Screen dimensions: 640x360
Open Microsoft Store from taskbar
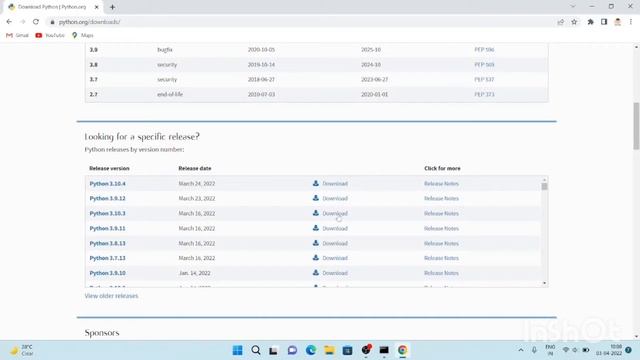(x=347, y=350)
